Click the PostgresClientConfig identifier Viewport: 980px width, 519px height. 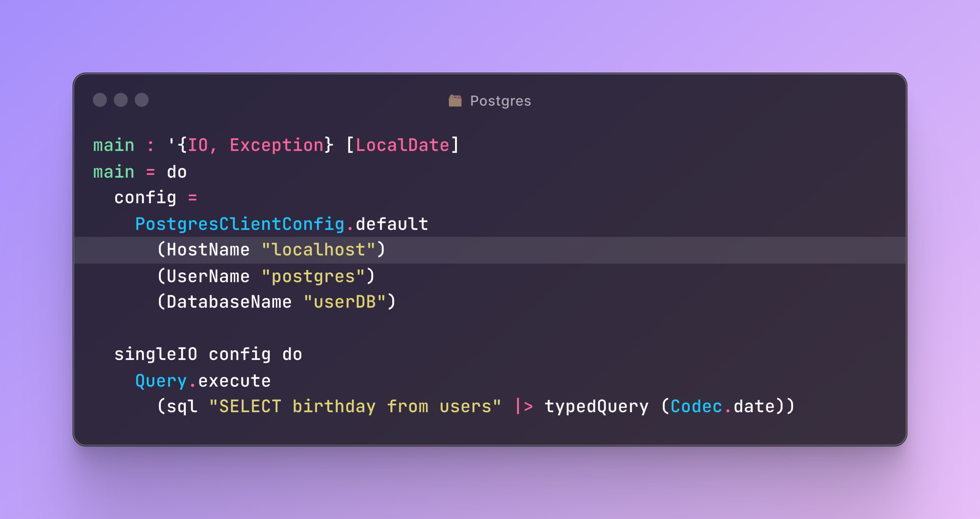(240, 224)
